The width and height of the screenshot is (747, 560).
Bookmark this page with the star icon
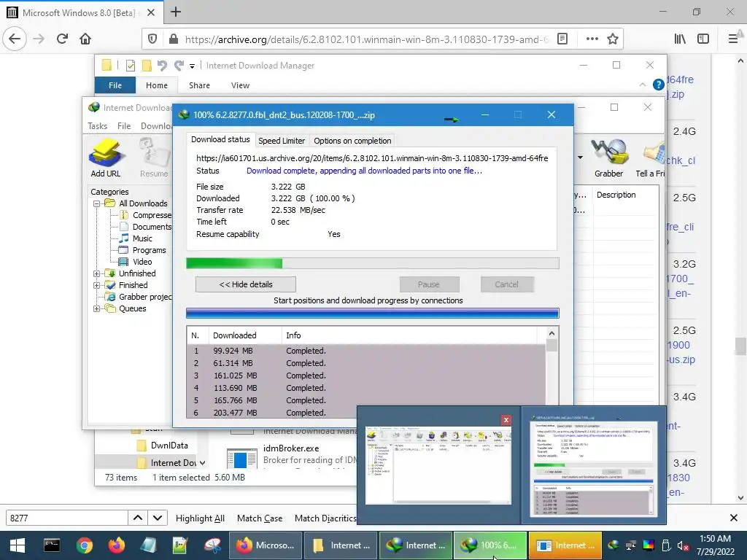pyautogui.click(x=613, y=39)
